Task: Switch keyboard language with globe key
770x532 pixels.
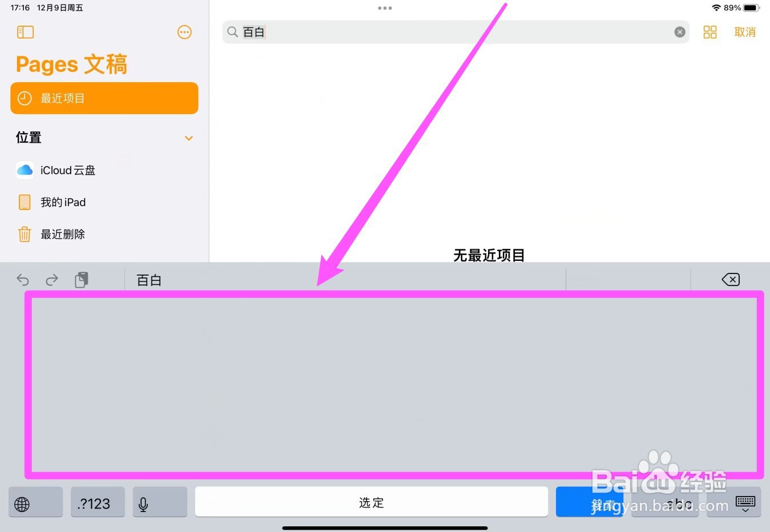Action: pos(35,502)
